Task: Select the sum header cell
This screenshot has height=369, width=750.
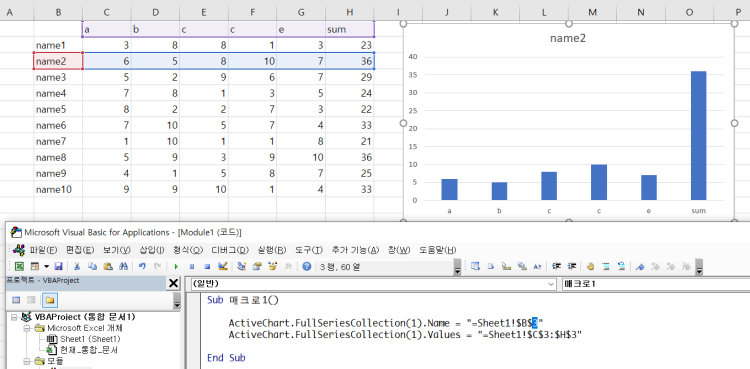Action: point(350,30)
